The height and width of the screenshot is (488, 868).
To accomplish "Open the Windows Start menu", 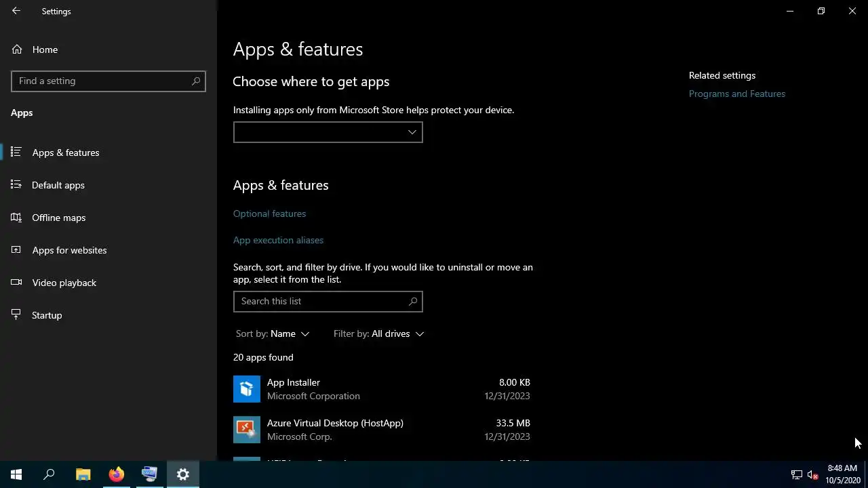I will (16, 474).
